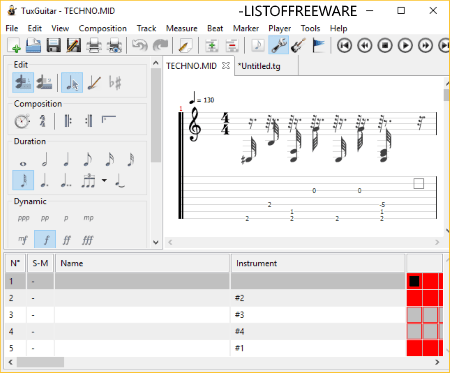The height and width of the screenshot is (373, 450).
Task: Select eighth note duration
Action: 88,159
